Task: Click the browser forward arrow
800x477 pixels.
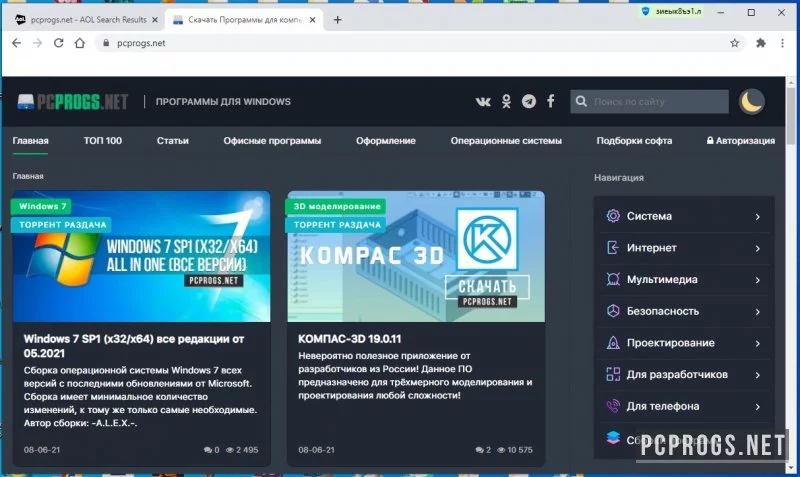Action: (37, 43)
